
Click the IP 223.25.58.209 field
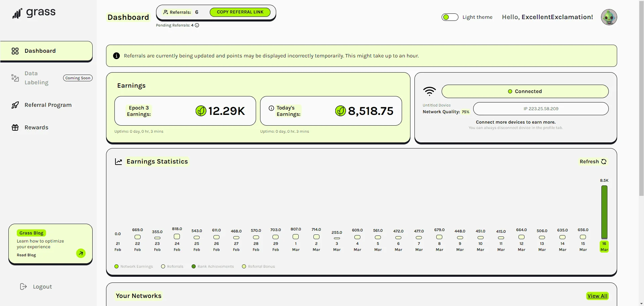(541, 109)
